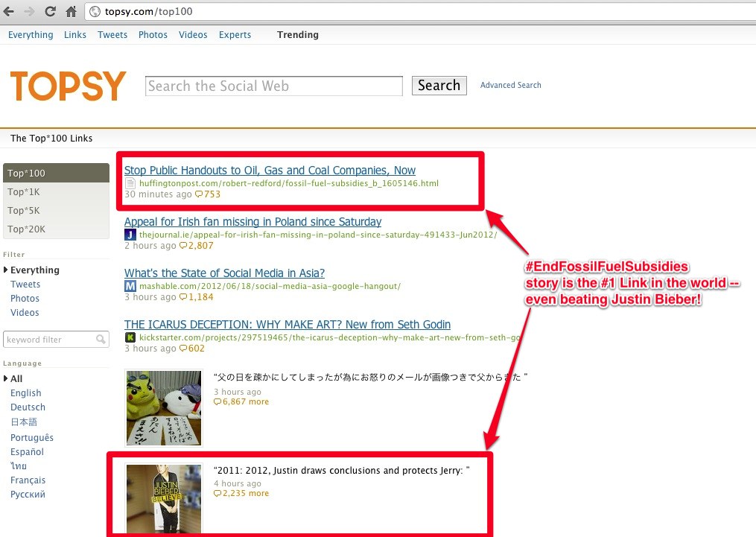Filter results by Photos in sidebar
Screen dimensions: 756x537
[25, 299]
